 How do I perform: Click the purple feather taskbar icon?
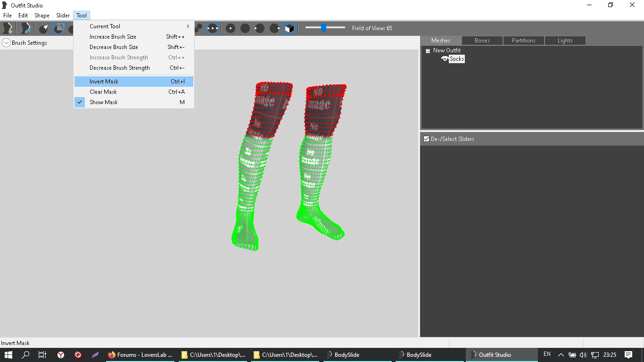coord(95,355)
